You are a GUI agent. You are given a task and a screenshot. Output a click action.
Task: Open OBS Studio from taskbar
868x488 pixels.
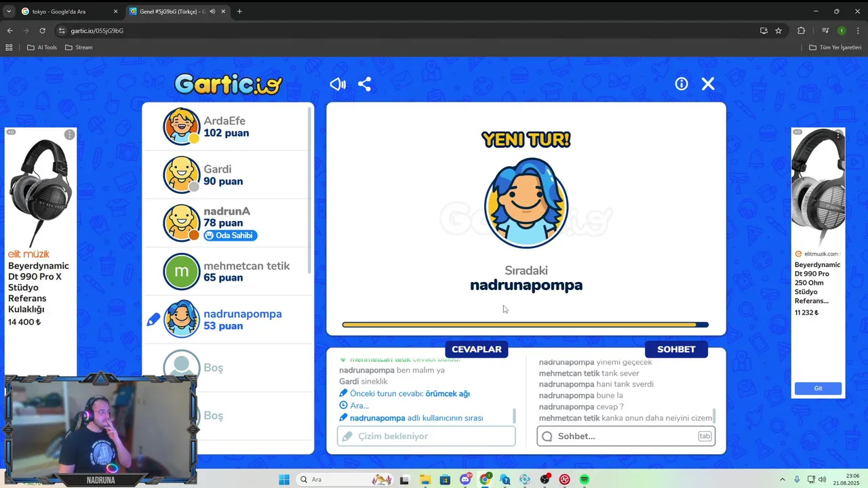pyautogui.click(x=545, y=479)
